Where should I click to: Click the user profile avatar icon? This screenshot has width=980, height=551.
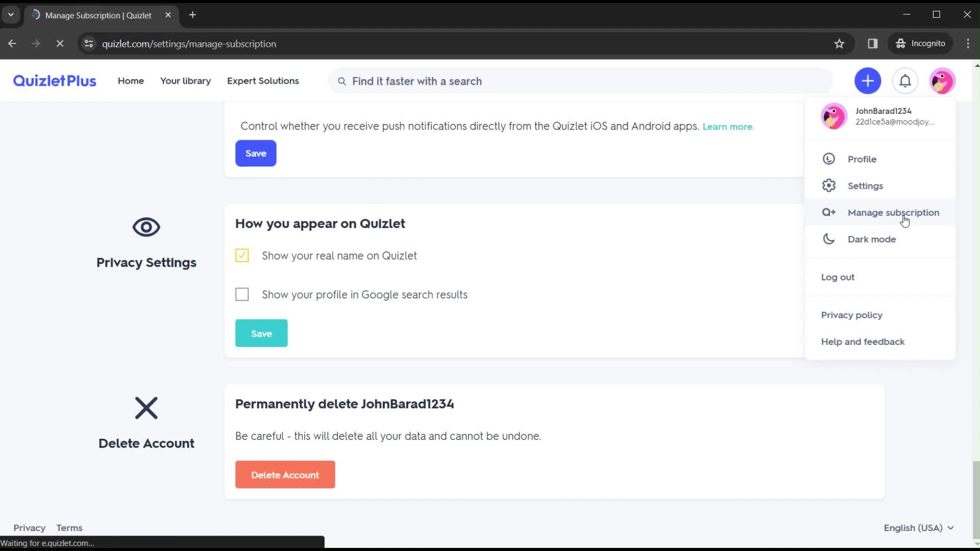click(x=942, y=81)
